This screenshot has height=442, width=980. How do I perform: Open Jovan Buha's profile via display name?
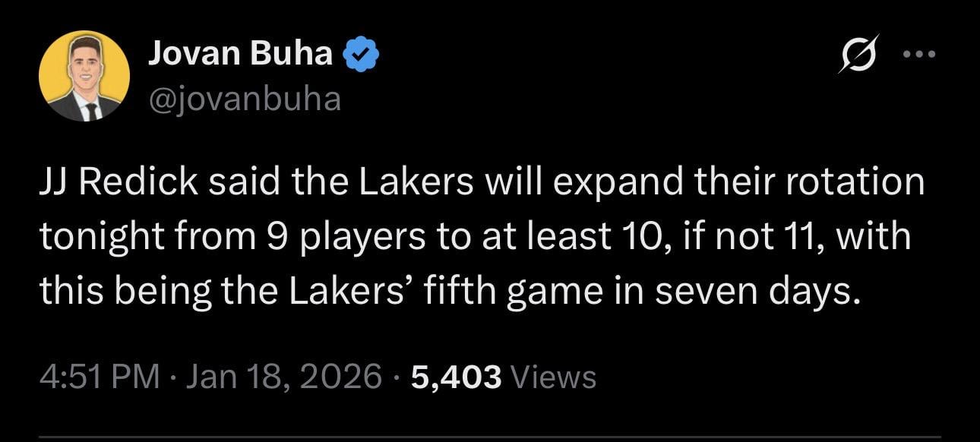pyautogui.click(x=239, y=52)
